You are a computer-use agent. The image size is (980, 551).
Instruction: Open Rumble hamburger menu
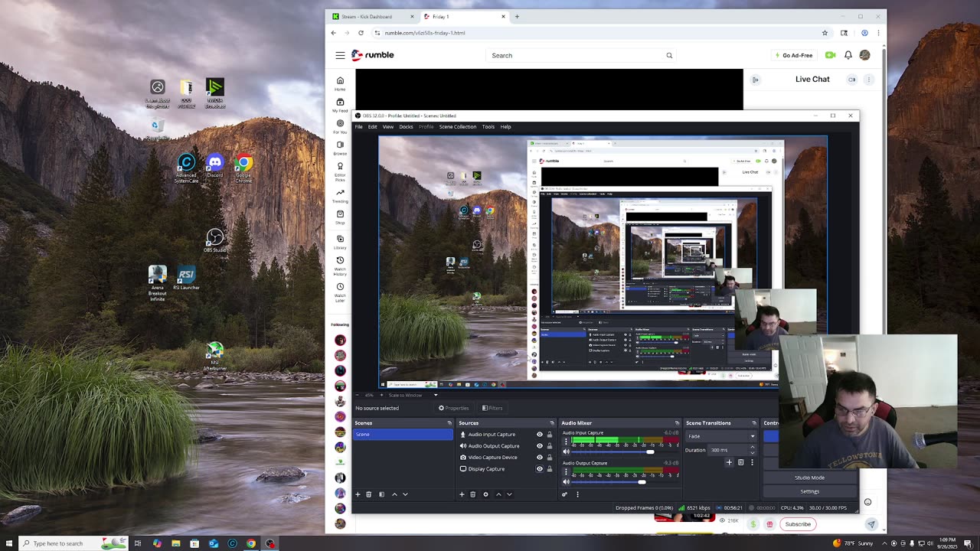(x=340, y=55)
